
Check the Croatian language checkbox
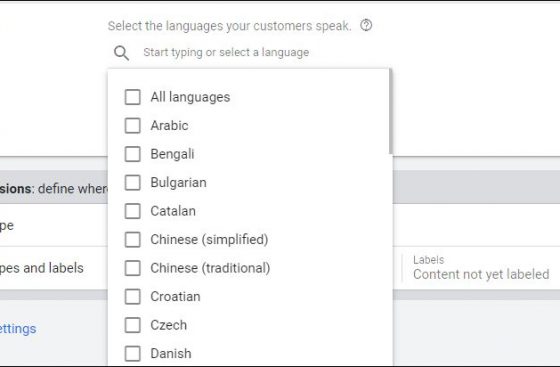(x=132, y=296)
